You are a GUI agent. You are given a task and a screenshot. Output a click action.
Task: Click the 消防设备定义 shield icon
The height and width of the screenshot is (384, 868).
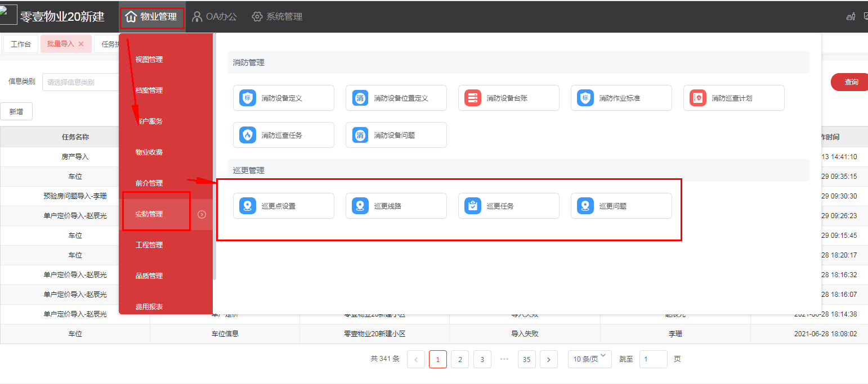coord(248,98)
